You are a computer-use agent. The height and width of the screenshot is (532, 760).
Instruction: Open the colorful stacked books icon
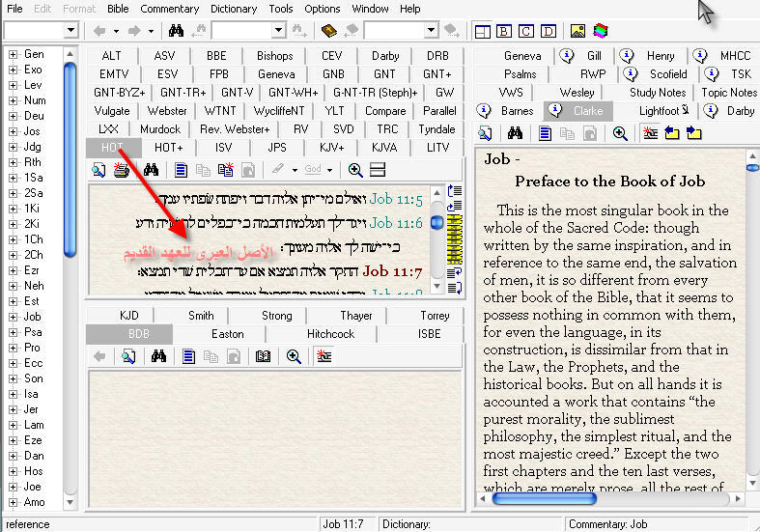click(x=600, y=32)
